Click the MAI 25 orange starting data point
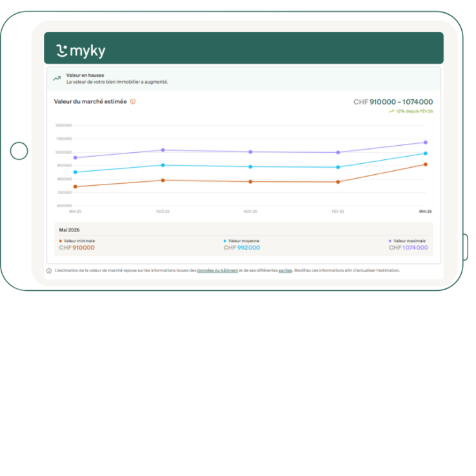Viewport: 476px width, 476px height. point(75,187)
